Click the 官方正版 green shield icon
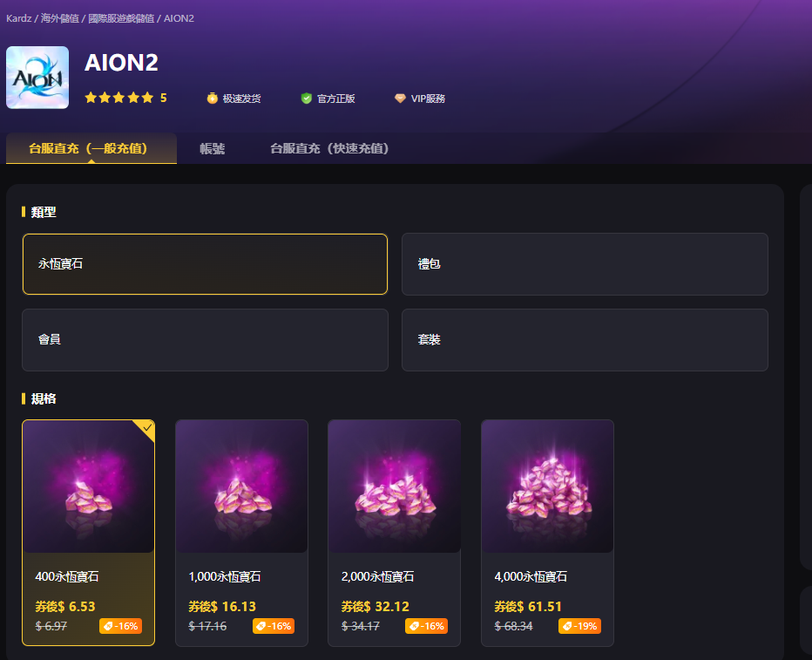 point(307,98)
